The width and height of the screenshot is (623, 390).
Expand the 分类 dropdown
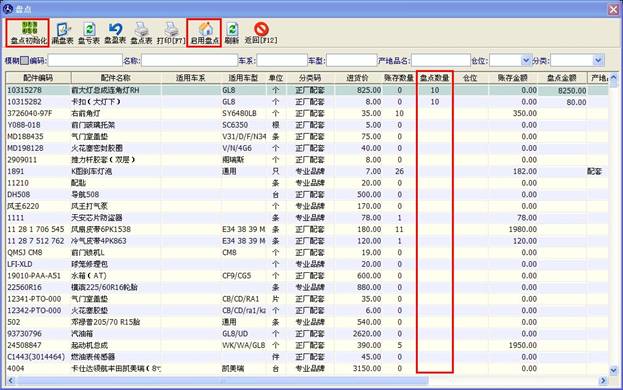pyautogui.click(x=598, y=60)
